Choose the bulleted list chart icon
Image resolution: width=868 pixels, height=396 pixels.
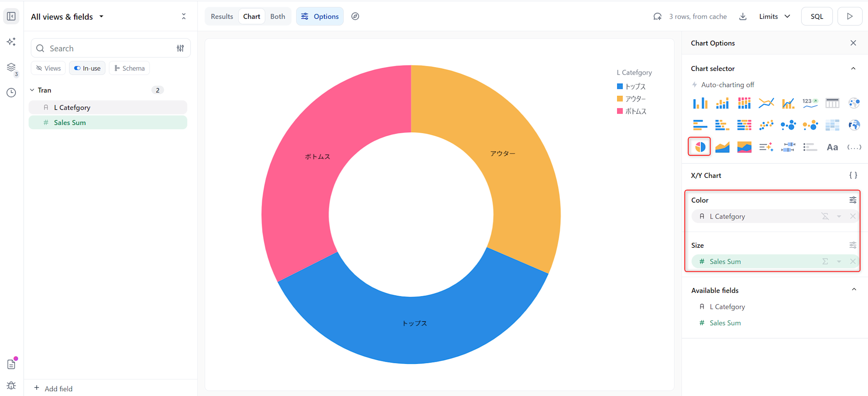[810, 147]
